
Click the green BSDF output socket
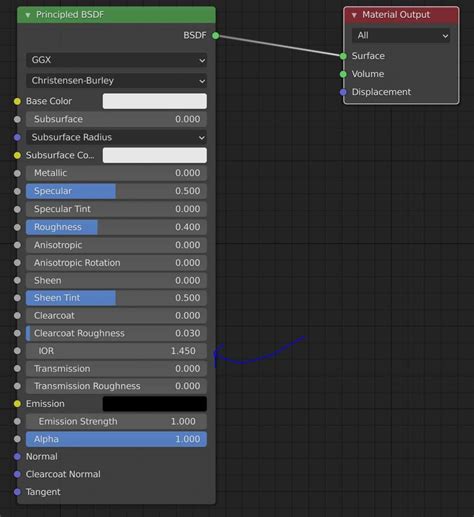coord(216,35)
